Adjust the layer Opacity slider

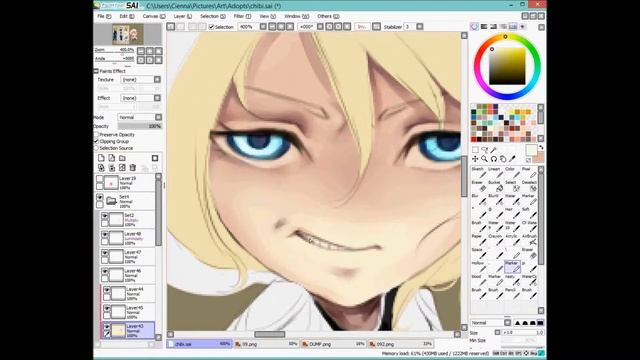(140, 127)
